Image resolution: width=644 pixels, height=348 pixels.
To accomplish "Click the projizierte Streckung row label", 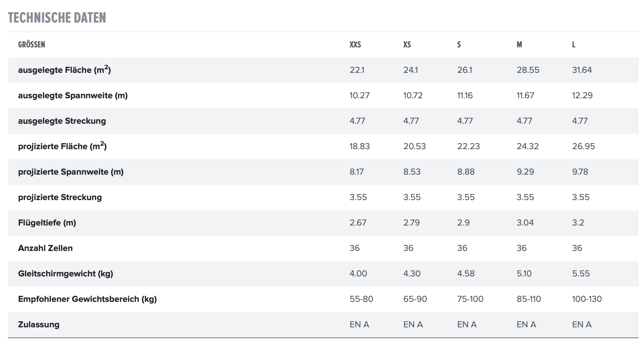I will coord(60,197).
